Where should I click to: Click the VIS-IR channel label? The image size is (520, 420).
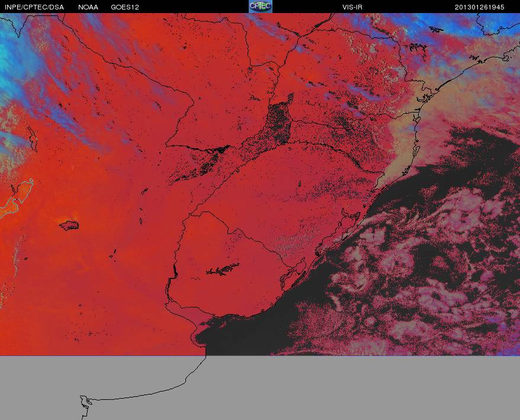352,7
